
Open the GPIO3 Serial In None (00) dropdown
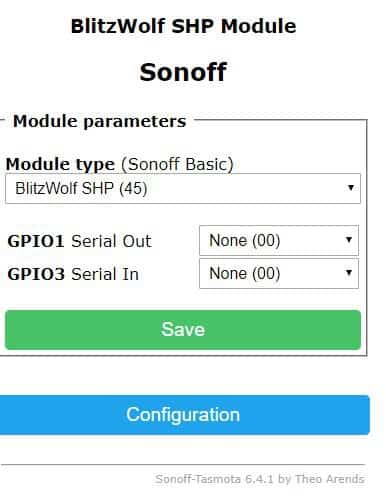[279, 273]
